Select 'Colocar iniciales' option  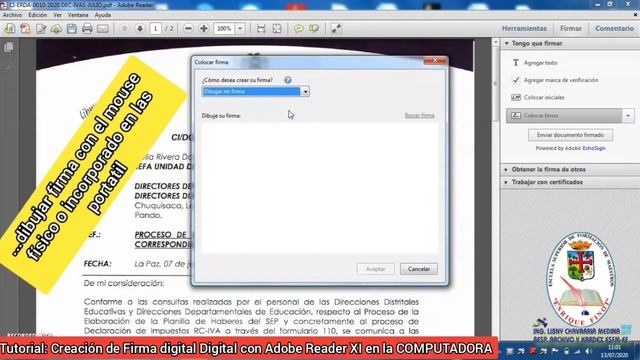544,98
